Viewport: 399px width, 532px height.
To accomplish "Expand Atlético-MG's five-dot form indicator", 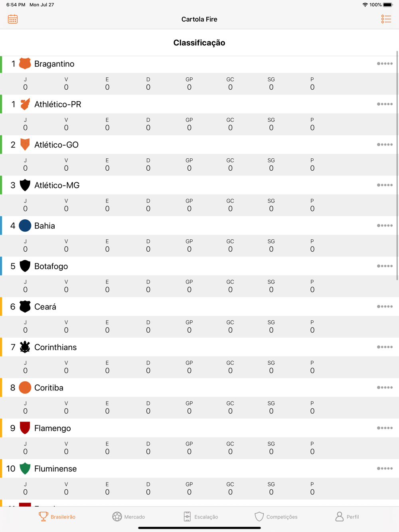I will click(385, 185).
